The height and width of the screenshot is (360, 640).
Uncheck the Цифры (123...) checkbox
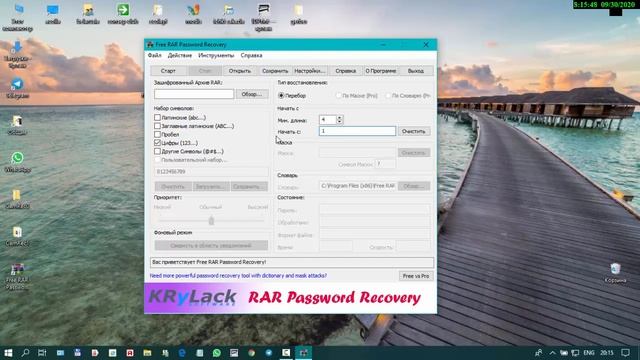(x=157, y=143)
